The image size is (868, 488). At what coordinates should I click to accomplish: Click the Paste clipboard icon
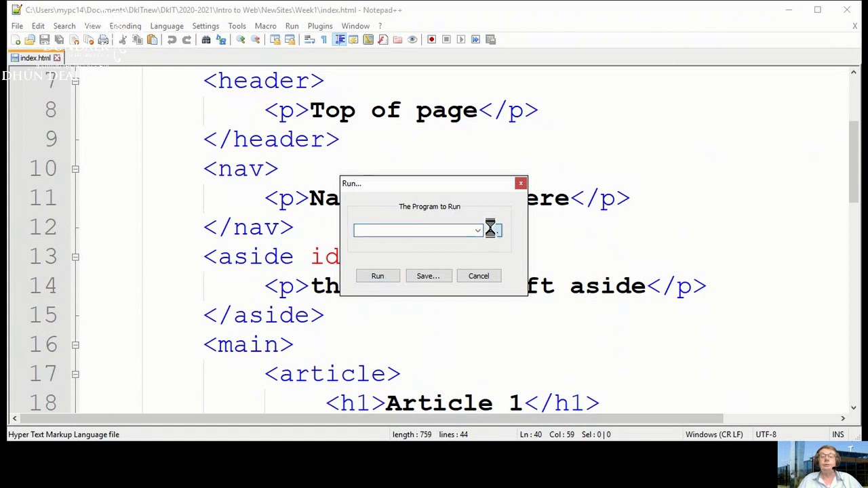(x=152, y=40)
